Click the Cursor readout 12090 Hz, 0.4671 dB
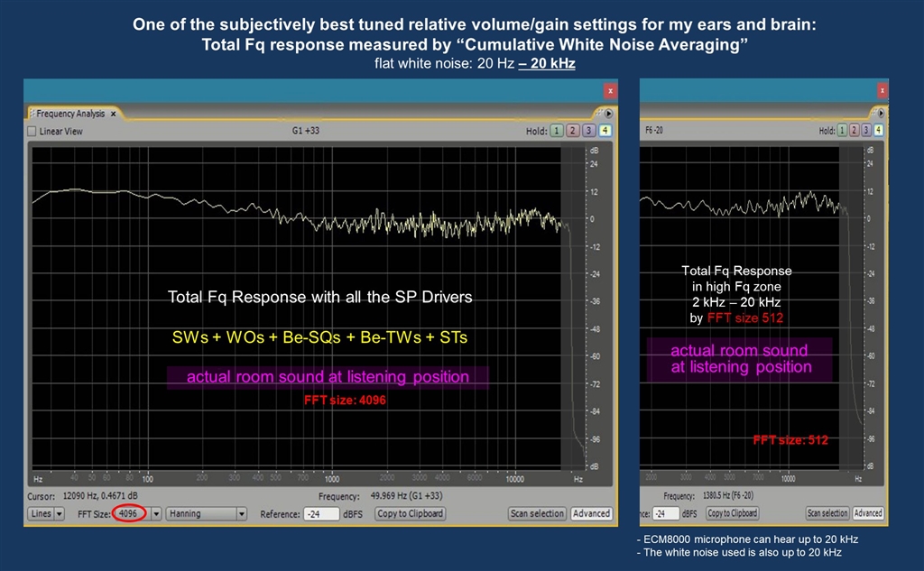Screen dimensions: 924x571 click(100, 496)
